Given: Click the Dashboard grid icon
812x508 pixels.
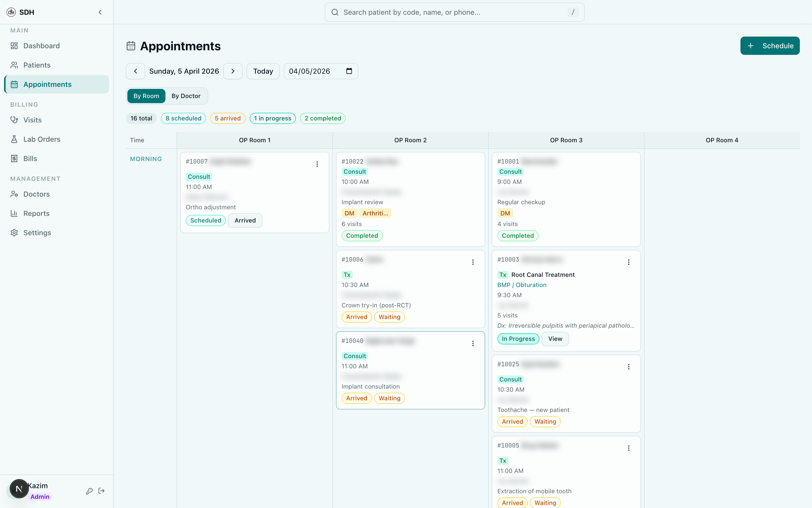Looking at the screenshot, I should (x=14, y=46).
